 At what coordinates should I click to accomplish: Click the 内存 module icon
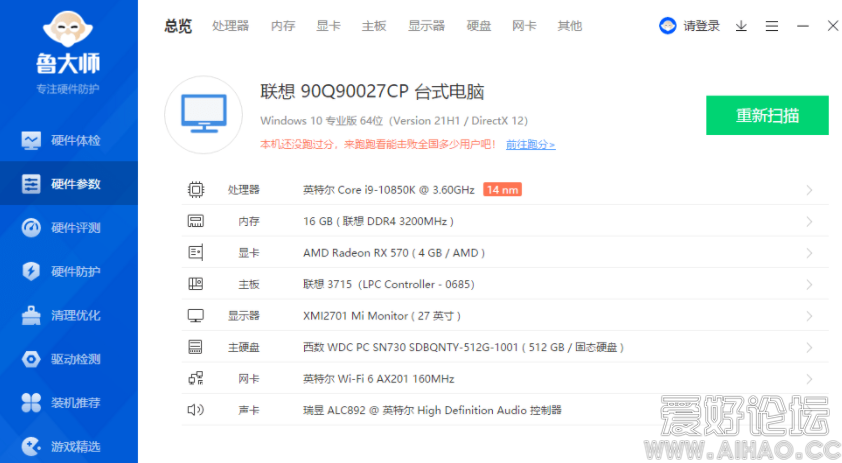click(x=195, y=221)
